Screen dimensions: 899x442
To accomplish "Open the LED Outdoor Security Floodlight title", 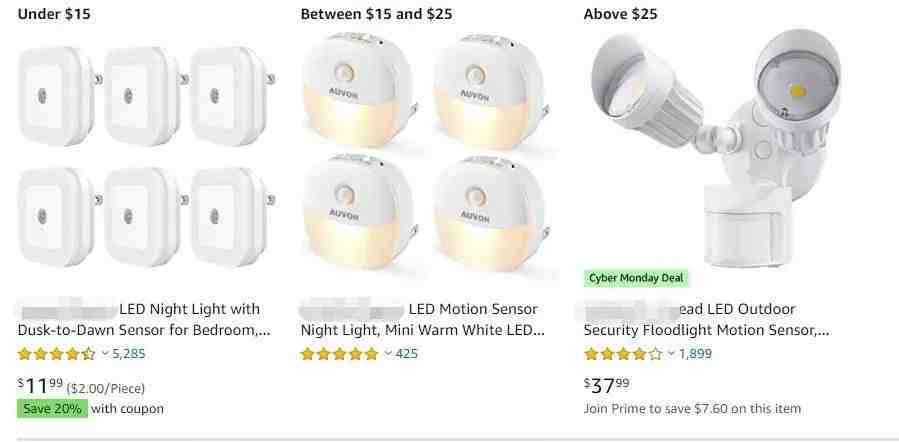I will click(x=706, y=320).
